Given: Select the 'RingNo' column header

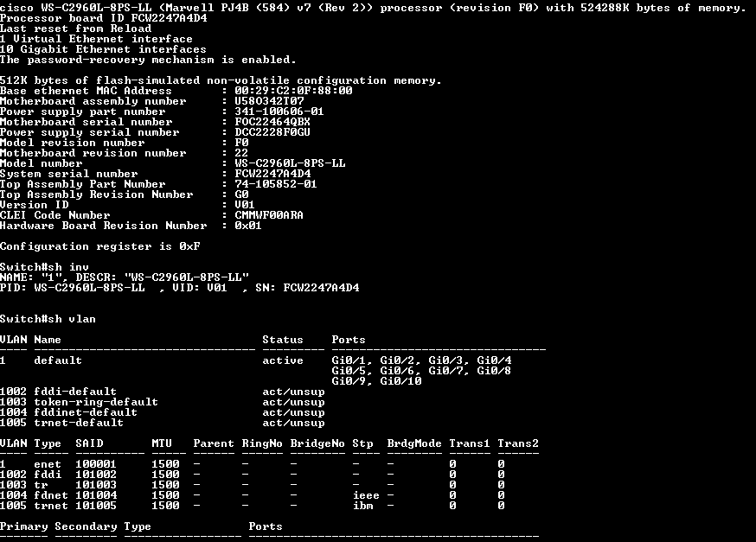Looking at the screenshot, I should (262, 443).
